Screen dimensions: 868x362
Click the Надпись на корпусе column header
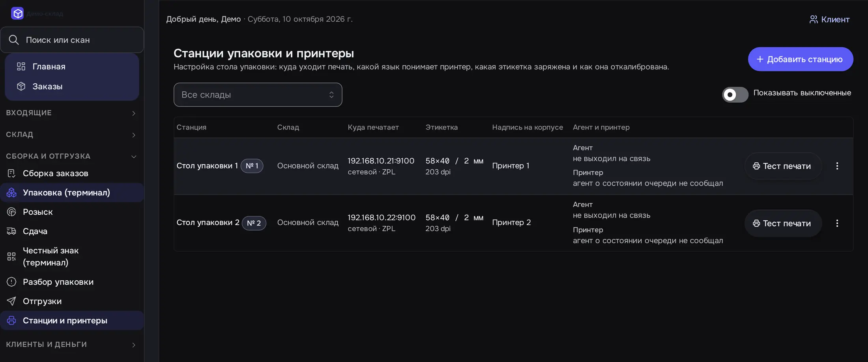pos(528,127)
